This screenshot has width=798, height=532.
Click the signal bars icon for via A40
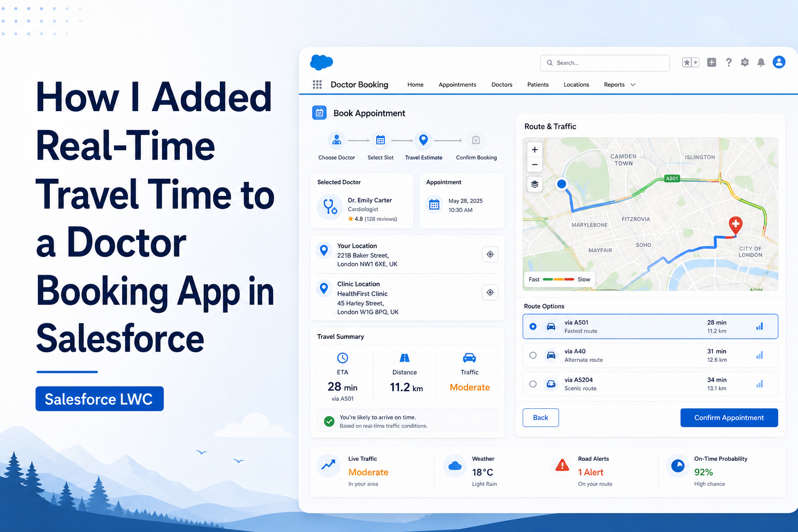click(x=760, y=355)
